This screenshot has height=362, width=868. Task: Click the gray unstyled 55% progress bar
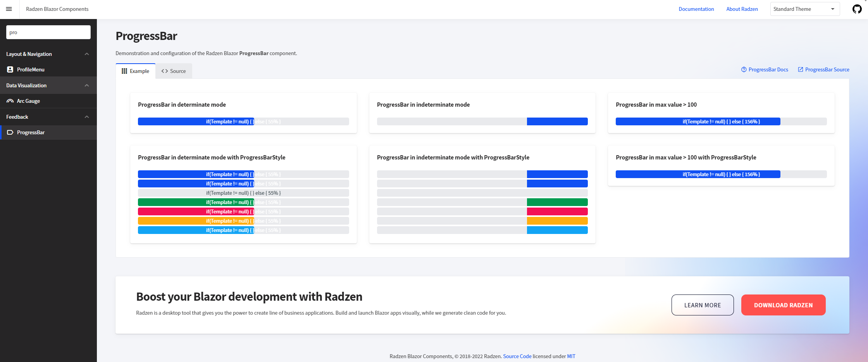coord(243,193)
